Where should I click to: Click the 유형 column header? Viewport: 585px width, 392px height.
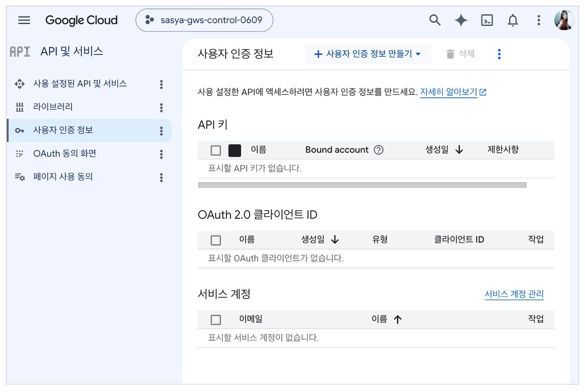[380, 240]
